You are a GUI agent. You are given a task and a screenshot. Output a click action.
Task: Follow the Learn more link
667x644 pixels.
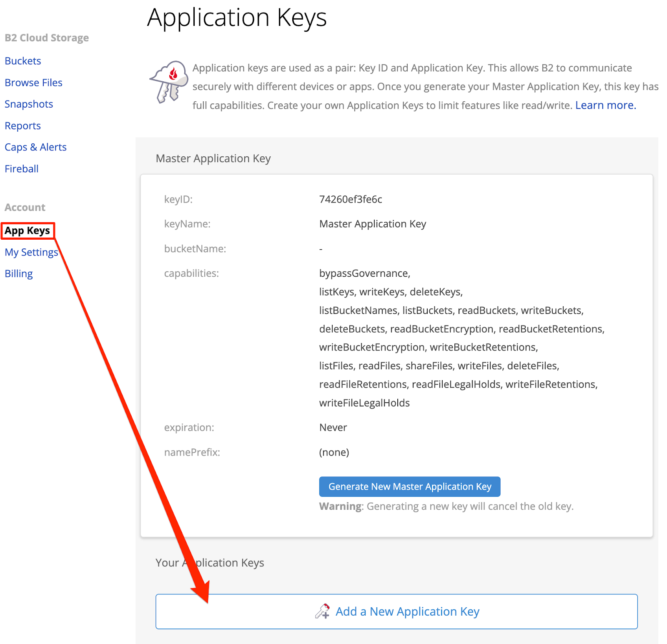tap(606, 105)
